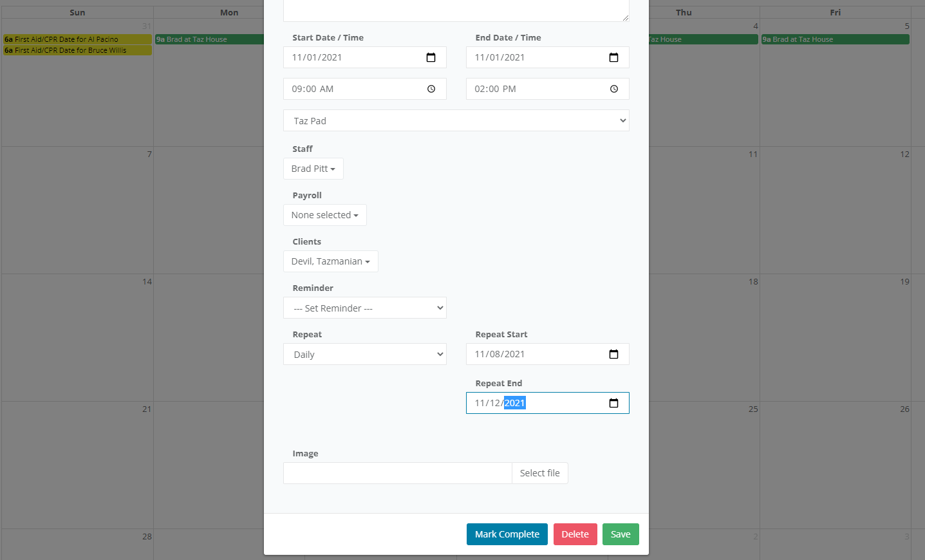Open the Start Date calendar picker icon
Viewport: 925px width, 560px height.
point(431,57)
